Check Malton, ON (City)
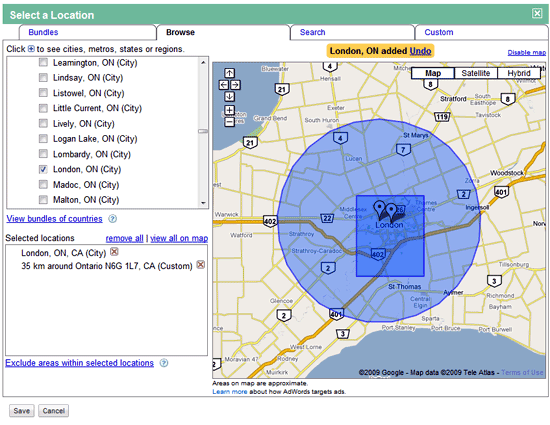The image size is (550, 425). pos(43,200)
